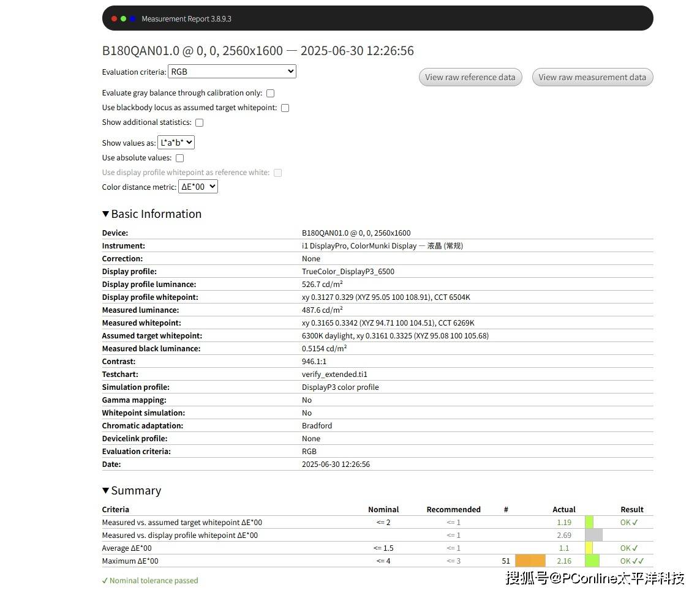This screenshot has height=593, width=700.
Task: Enable gray balance through calibration only
Action: click(x=270, y=94)
